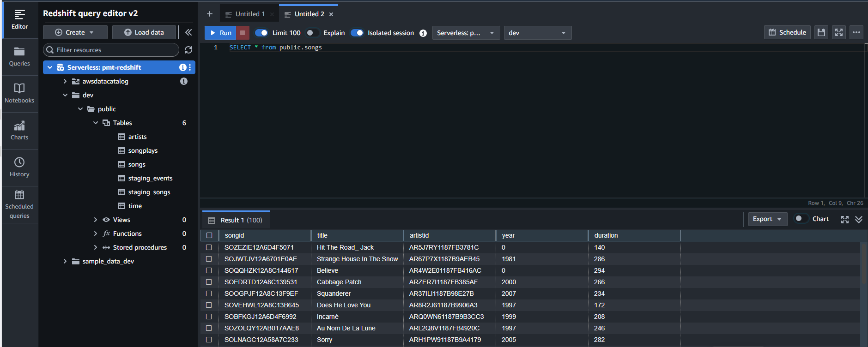
Task: Click in the Filter resources field
Action: pos(111,50)
